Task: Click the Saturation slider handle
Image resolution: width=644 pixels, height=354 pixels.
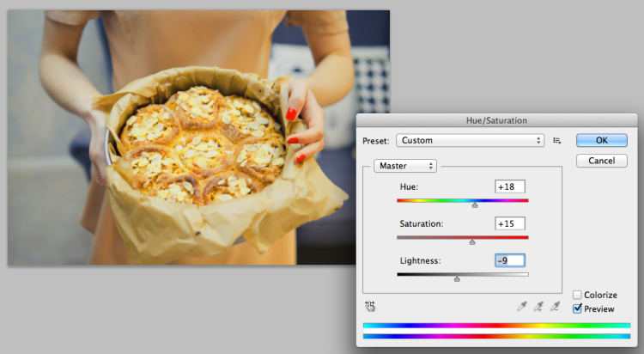Action: [472, 241]
